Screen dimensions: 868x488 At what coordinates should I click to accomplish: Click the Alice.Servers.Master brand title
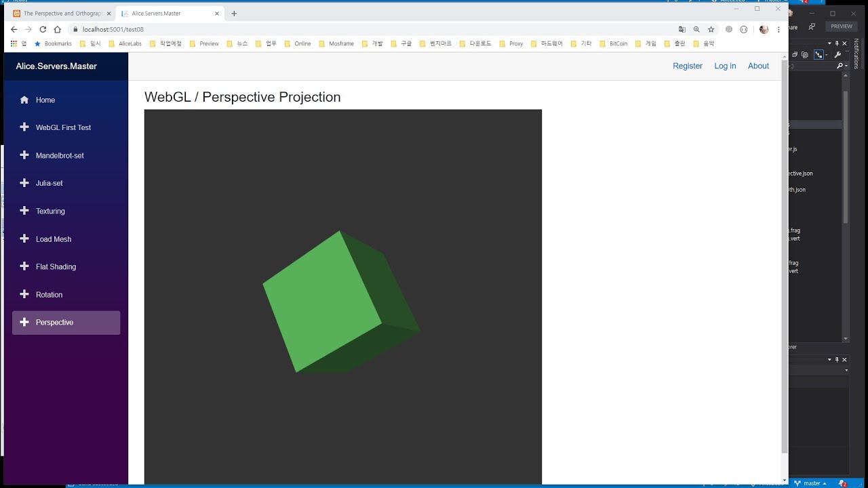pos(56,66)
